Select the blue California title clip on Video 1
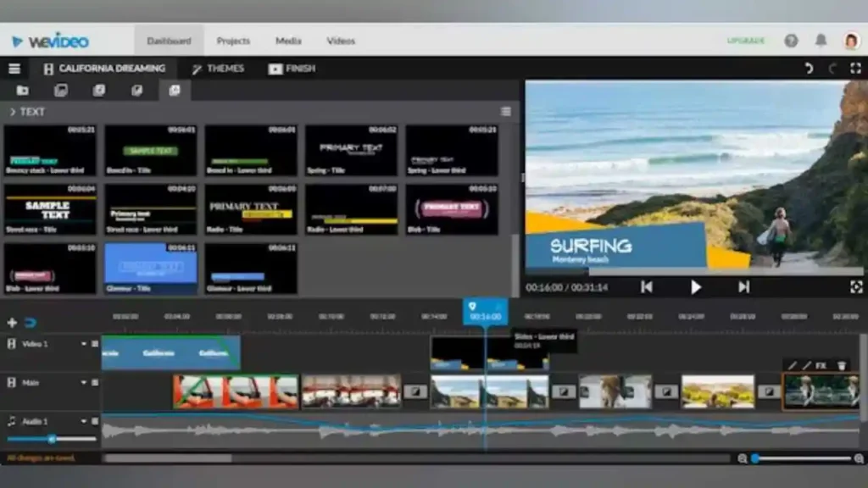 pos(170,352)
